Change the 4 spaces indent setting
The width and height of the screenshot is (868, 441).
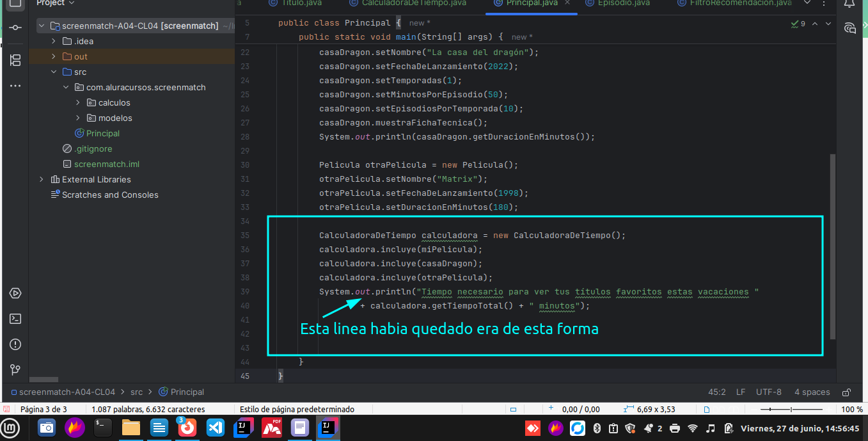pos(812,392)
